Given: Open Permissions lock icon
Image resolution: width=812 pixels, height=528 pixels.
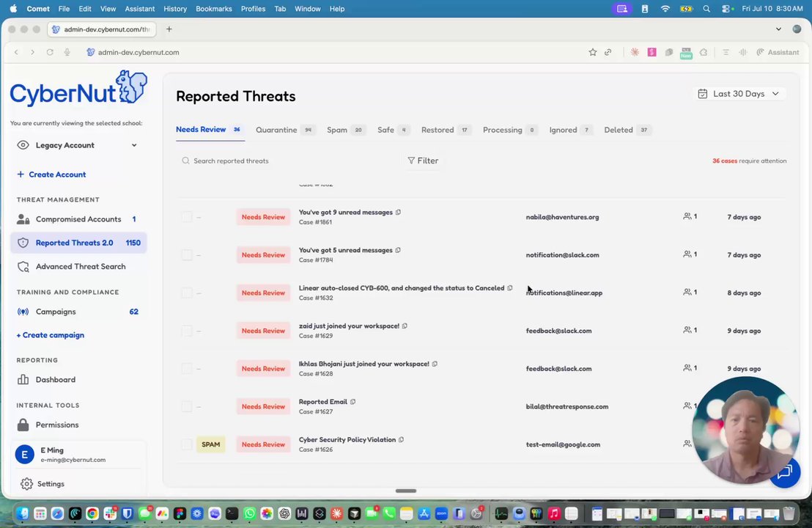Looking at the screenshot, I should click(x=23, y=425).
